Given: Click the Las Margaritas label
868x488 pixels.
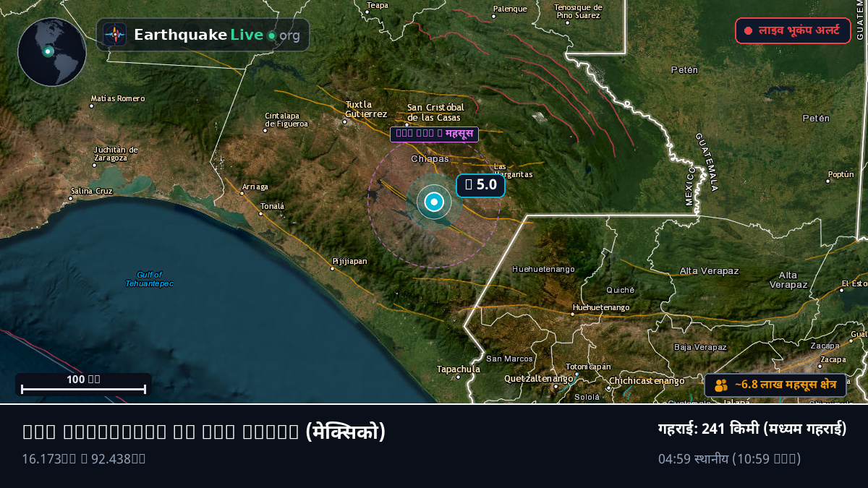Looking at the screenshot, I should pos(513,171).
